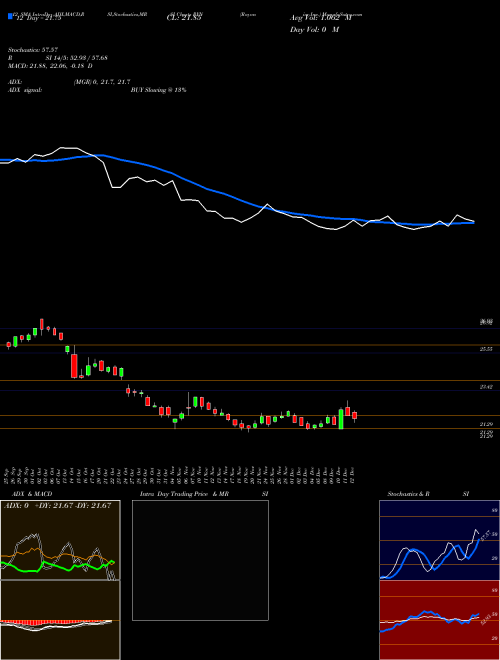Click the red RSI chart panel
Image resolution: width=500 pixels, height=660 pixels.
[439, 620]
